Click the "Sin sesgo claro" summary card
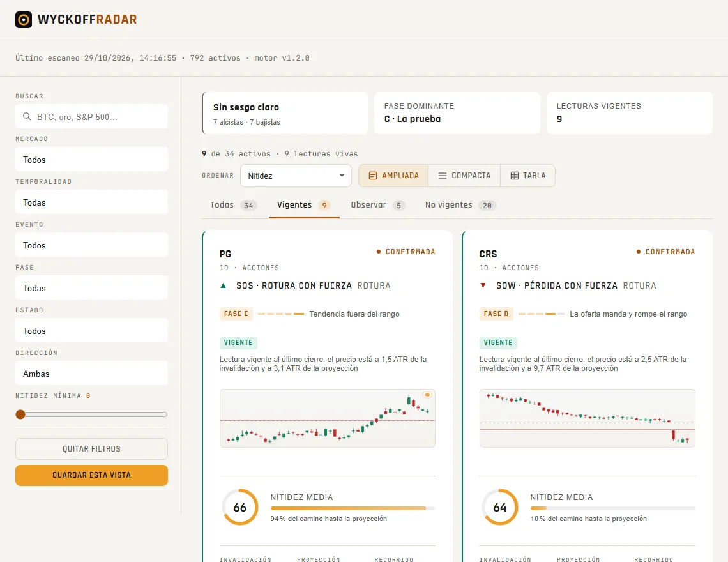The width and height of the screenshot is (728, 562). click(285, 113)
